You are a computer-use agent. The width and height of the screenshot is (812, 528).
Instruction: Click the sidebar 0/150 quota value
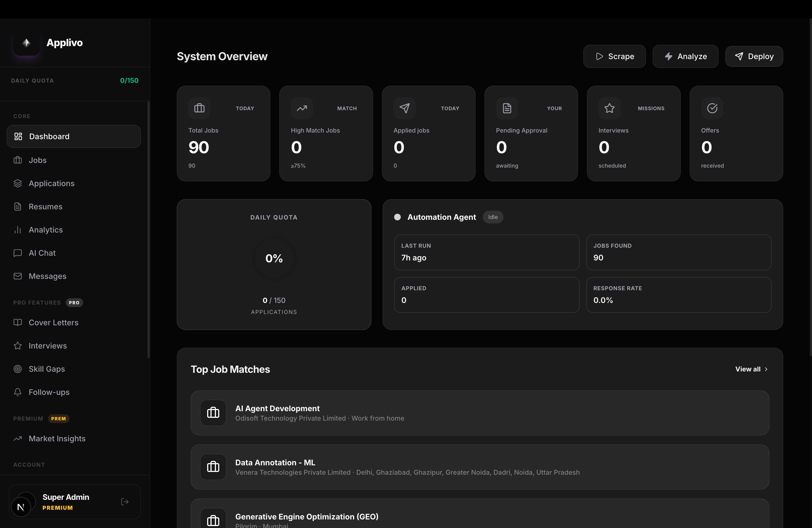coord(129,80)
